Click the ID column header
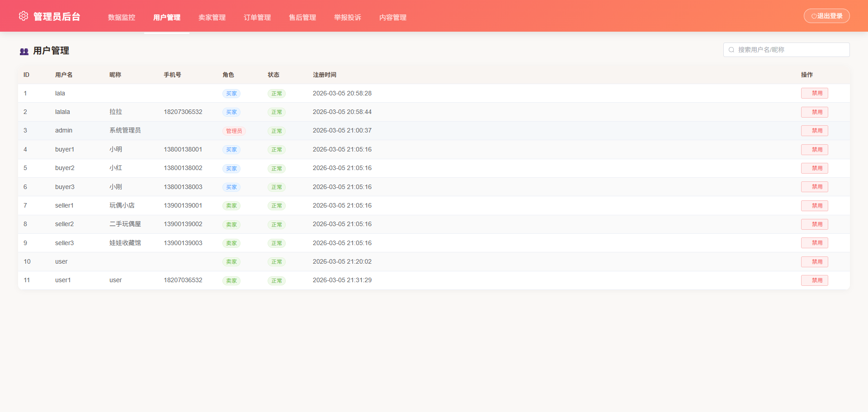This screenshot has height=412, width=868. point(26,75)
